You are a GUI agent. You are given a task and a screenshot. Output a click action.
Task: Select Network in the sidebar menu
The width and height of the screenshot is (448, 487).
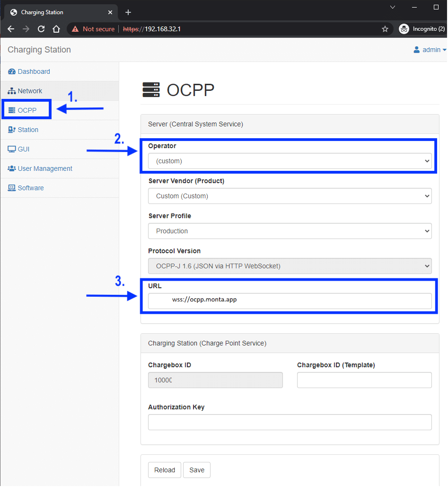[x=30, y=91]
